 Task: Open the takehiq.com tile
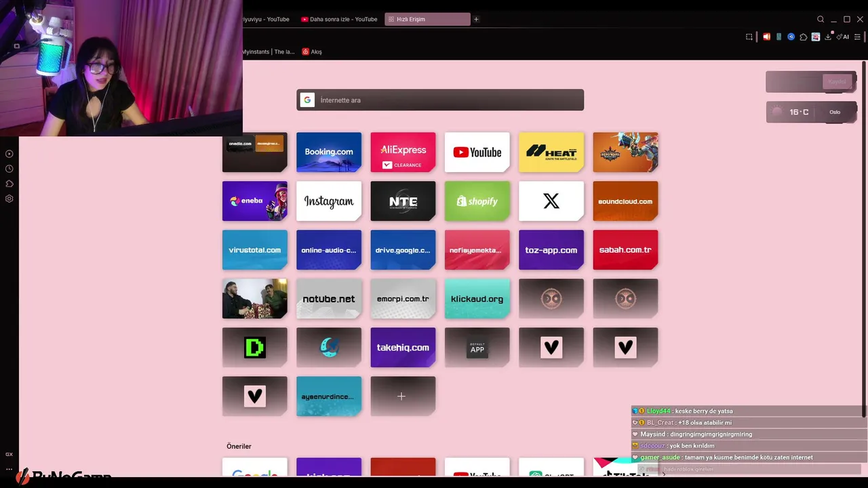point(403,347)
